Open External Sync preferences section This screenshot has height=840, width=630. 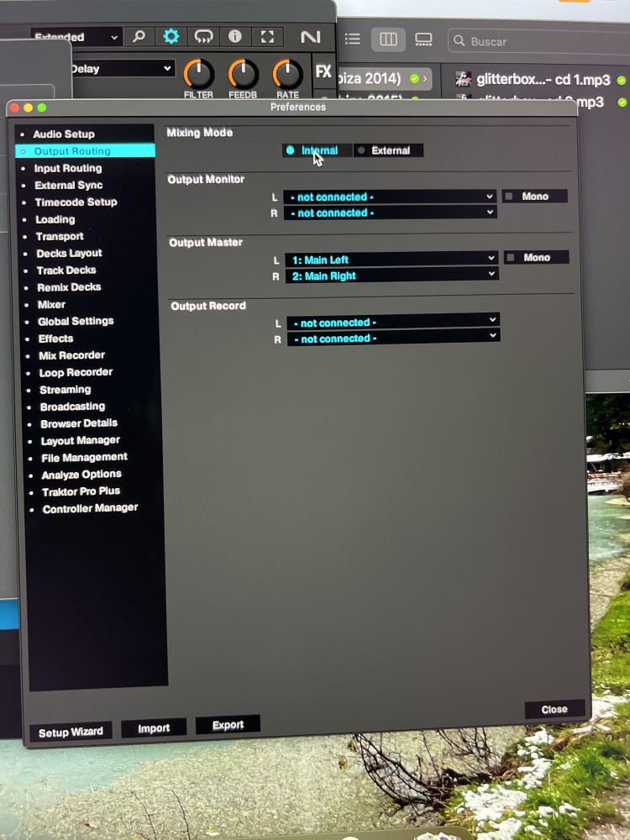click(69, 186)
